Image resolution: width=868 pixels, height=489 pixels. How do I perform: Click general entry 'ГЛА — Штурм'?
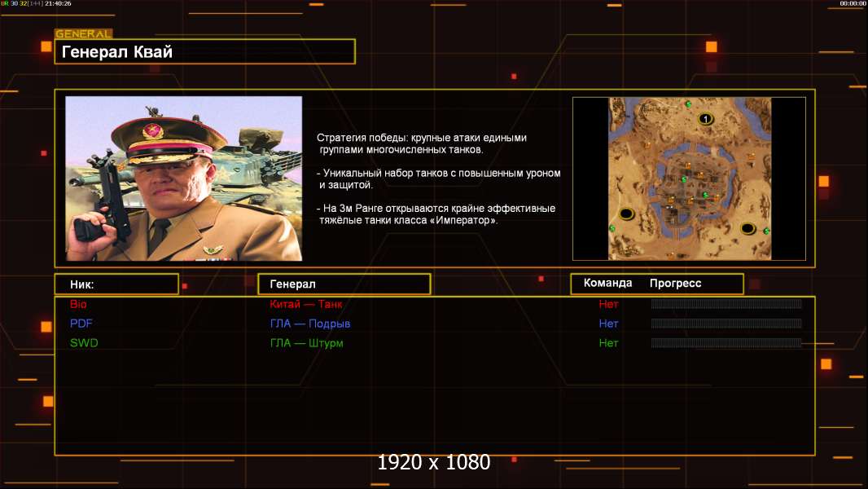click(307, 343)
